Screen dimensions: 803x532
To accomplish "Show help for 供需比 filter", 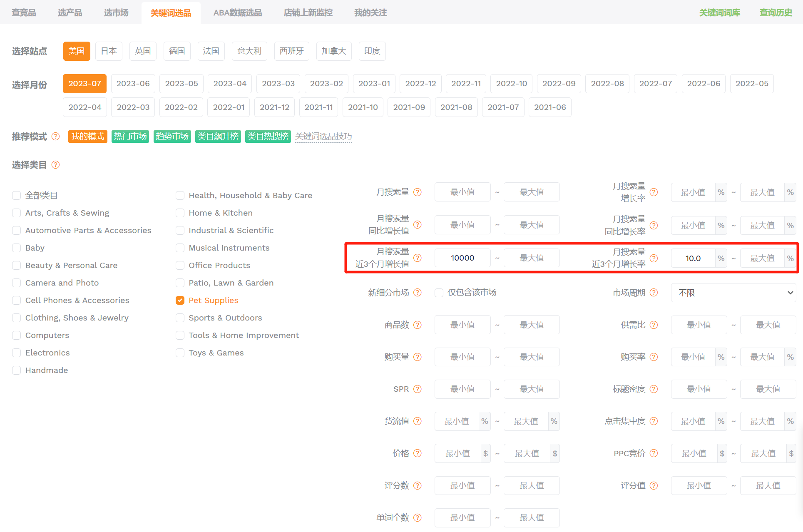I will (x=654, y=325).
